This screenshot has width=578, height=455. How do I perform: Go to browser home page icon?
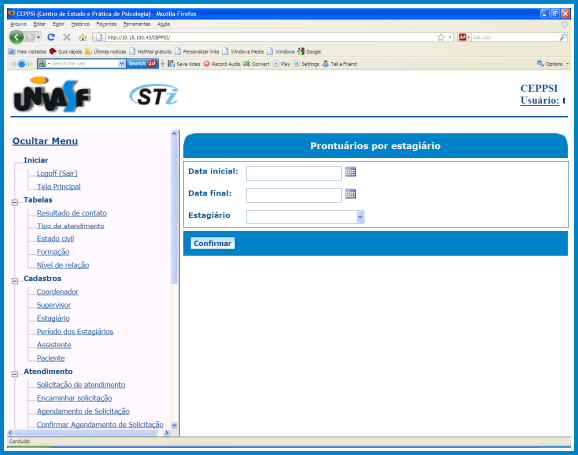(83, 37)
